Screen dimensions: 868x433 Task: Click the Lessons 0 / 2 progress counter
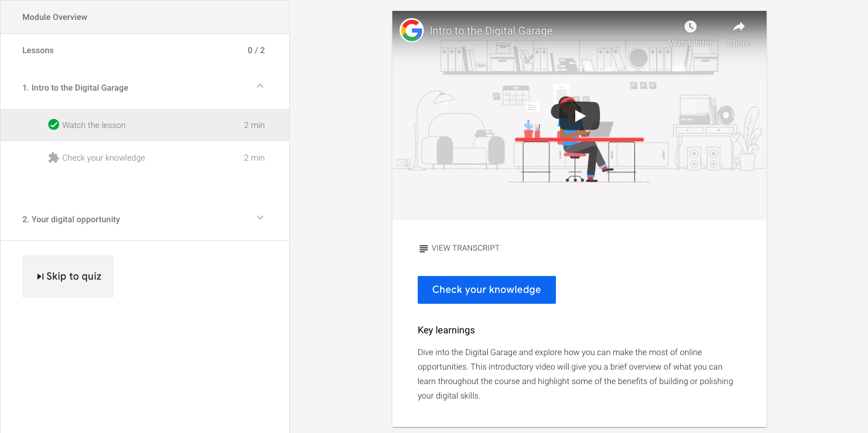pos(256,50)
